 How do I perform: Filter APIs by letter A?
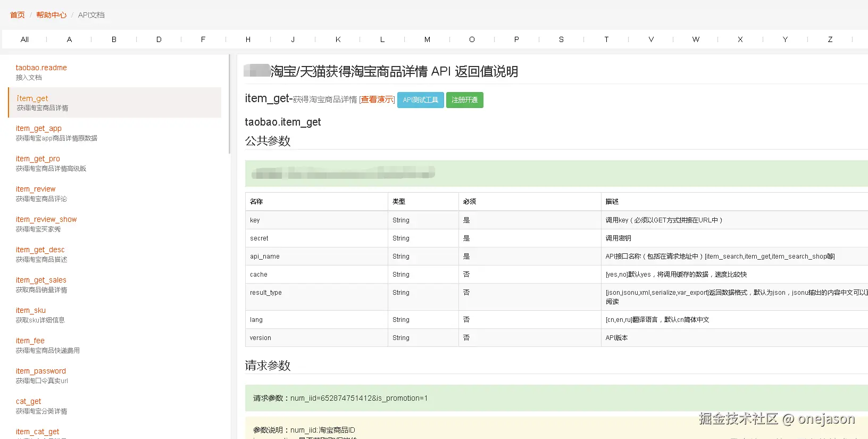(69, 39)
